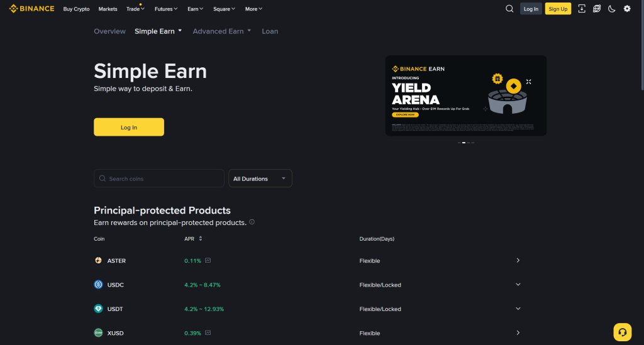Click Explore Now on Yield Arena banner
Viewport: 644px width, 345px height.
[405, 115]
